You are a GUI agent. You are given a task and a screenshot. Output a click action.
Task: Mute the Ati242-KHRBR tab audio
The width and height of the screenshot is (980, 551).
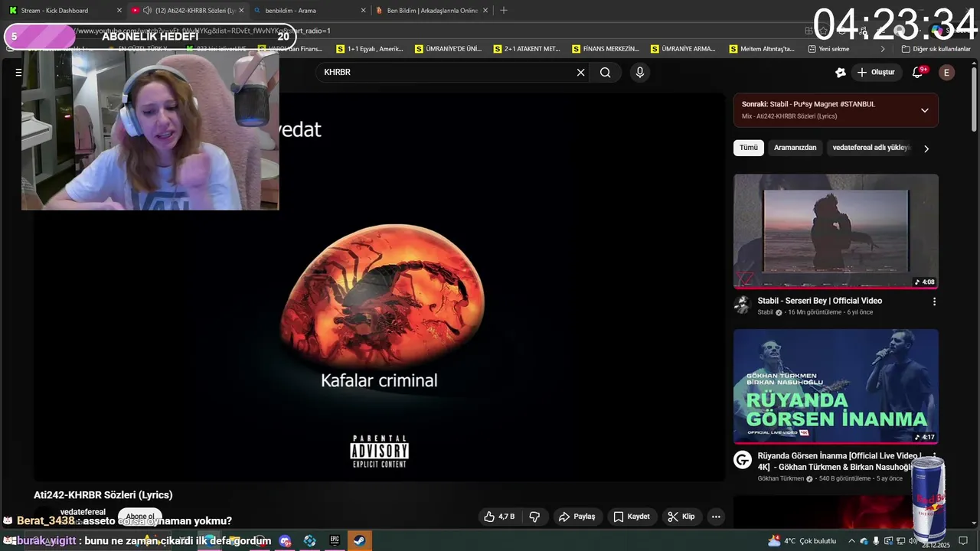(147, 11)
